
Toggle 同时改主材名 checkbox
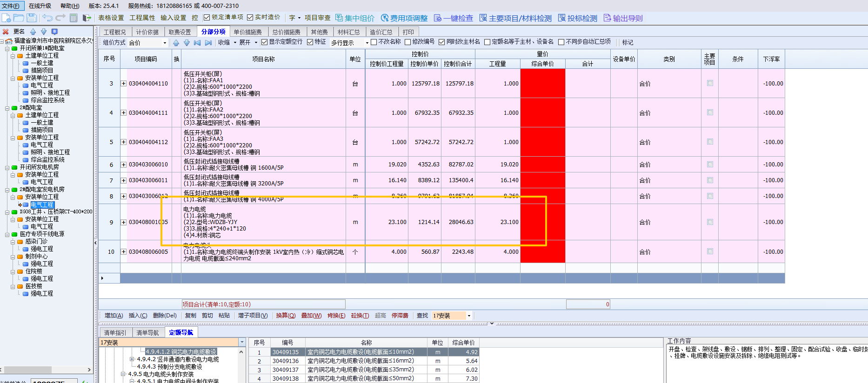(441, 42)
